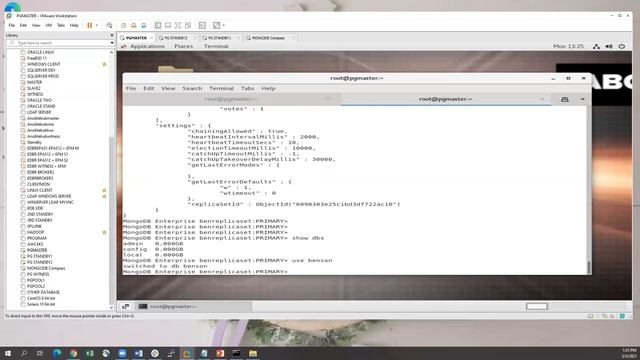Open the VMware View menu
This screenshot has height=360, width=640.
click(36, 25)
